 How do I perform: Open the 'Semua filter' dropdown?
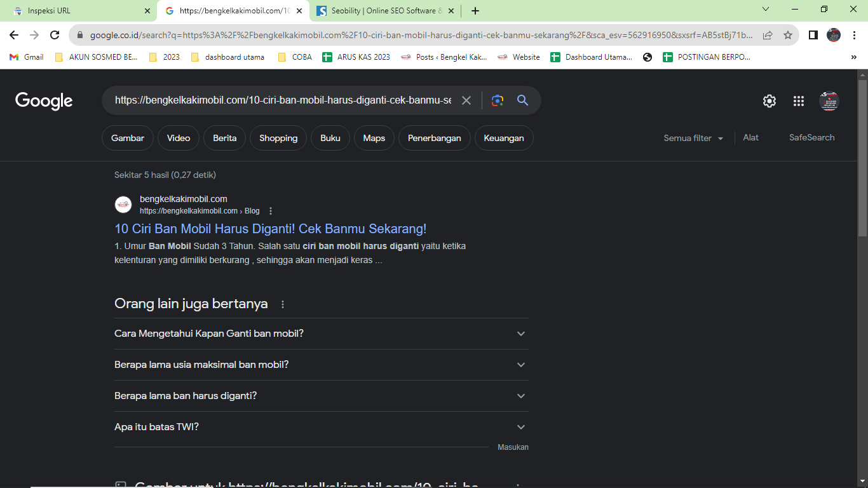click(693, 138)
